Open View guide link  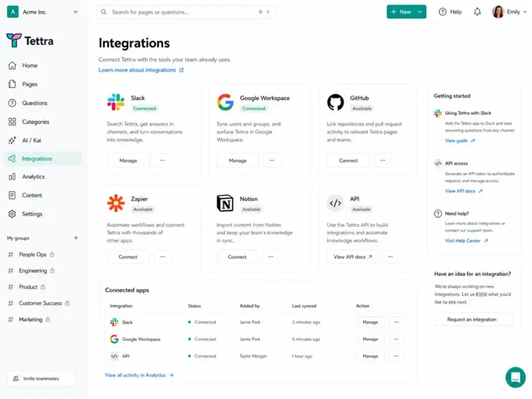pyautogui.click(x=460, y=140)
